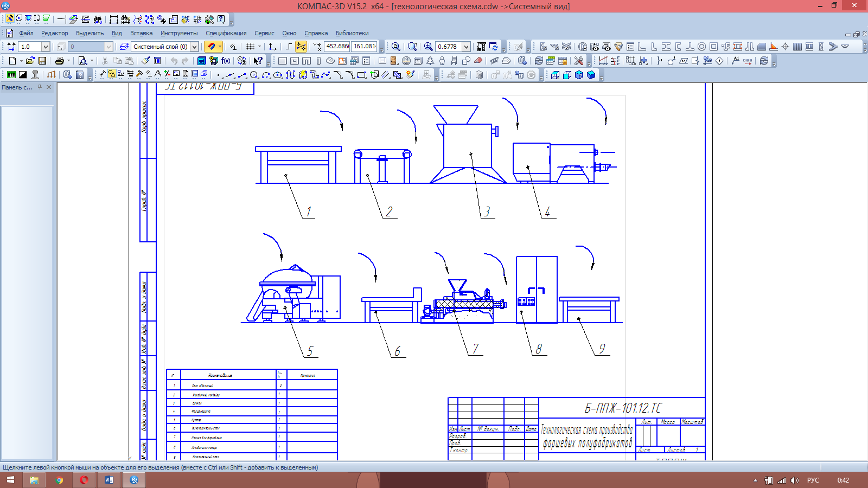Click the Undo arrow
868x488 pixels.
[x=174, y=61]
